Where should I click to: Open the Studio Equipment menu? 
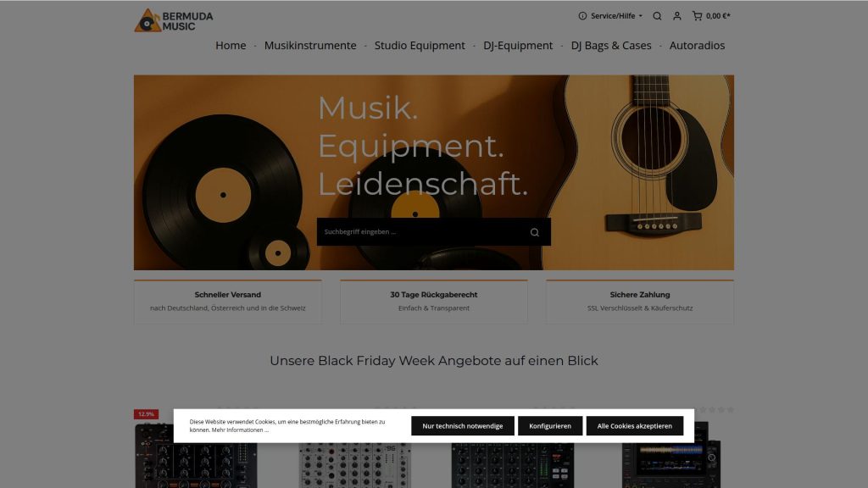tap(420, 45)
